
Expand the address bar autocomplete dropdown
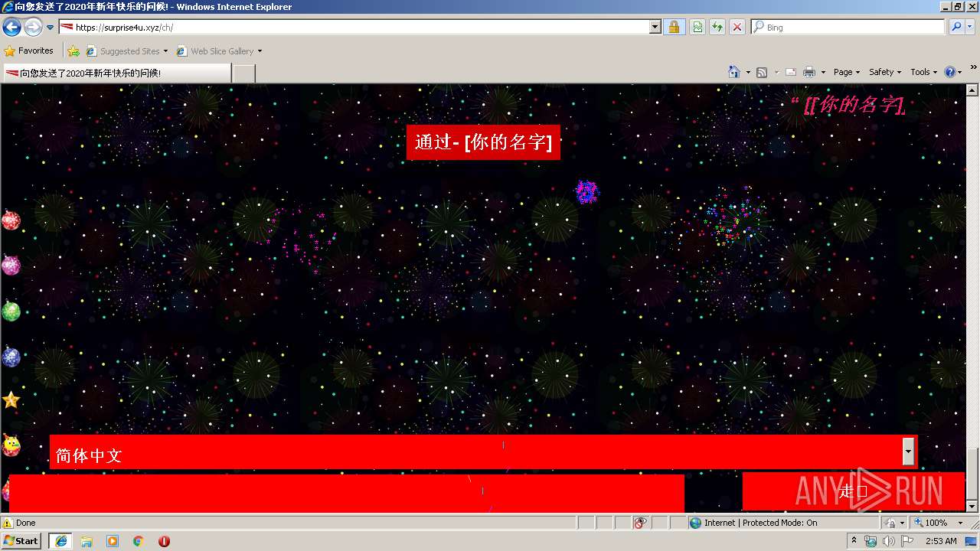pos(655,28)
